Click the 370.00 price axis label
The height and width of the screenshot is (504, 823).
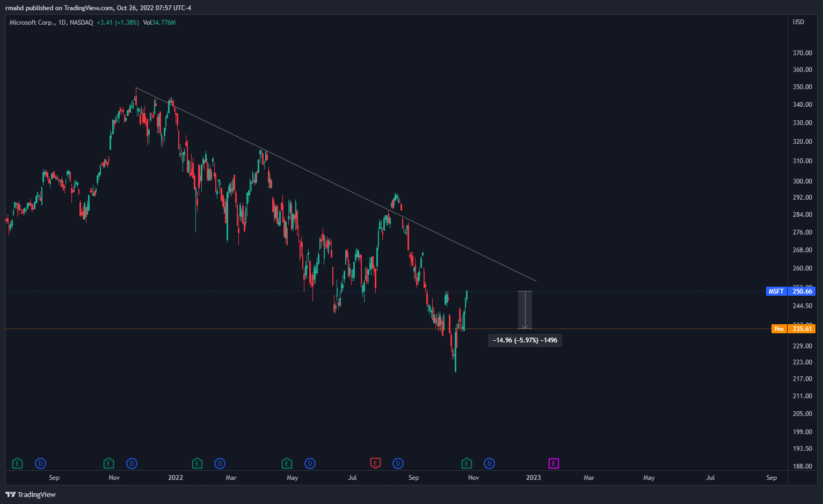pyautogui.click(x=803, y=53)
